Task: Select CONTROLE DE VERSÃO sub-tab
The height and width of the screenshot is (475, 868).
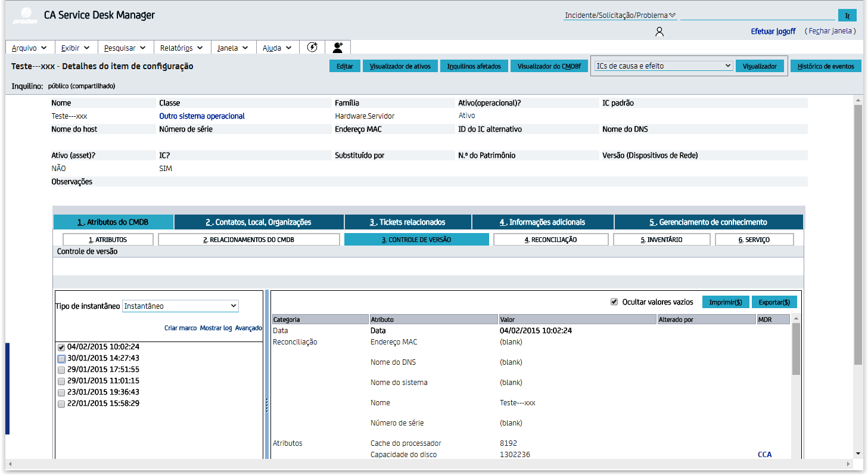Action: click(x=416, y=240)
